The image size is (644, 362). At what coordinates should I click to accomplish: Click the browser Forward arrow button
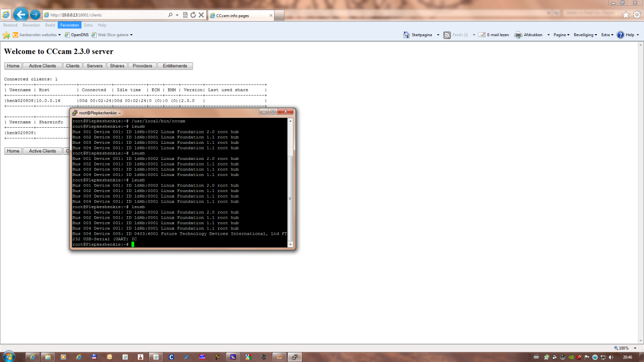click(35, 15)
